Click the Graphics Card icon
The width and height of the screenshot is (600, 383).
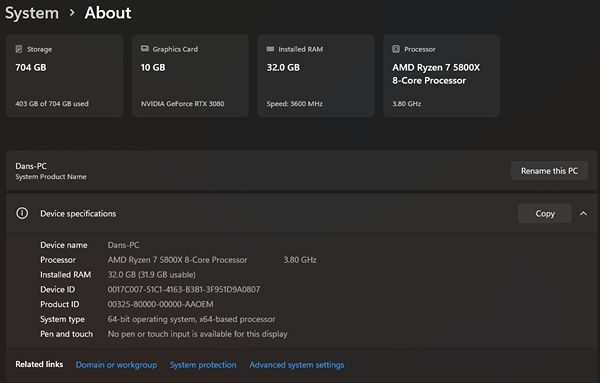[145, 49]
